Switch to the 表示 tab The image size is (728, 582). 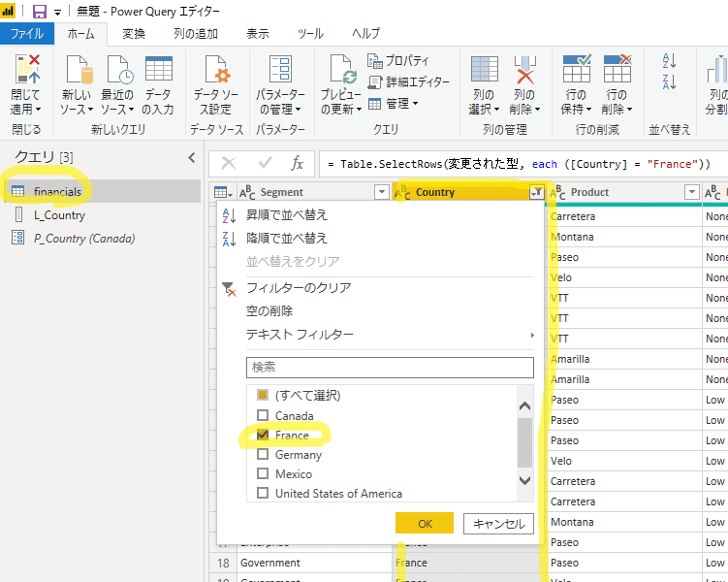point(257,33)
